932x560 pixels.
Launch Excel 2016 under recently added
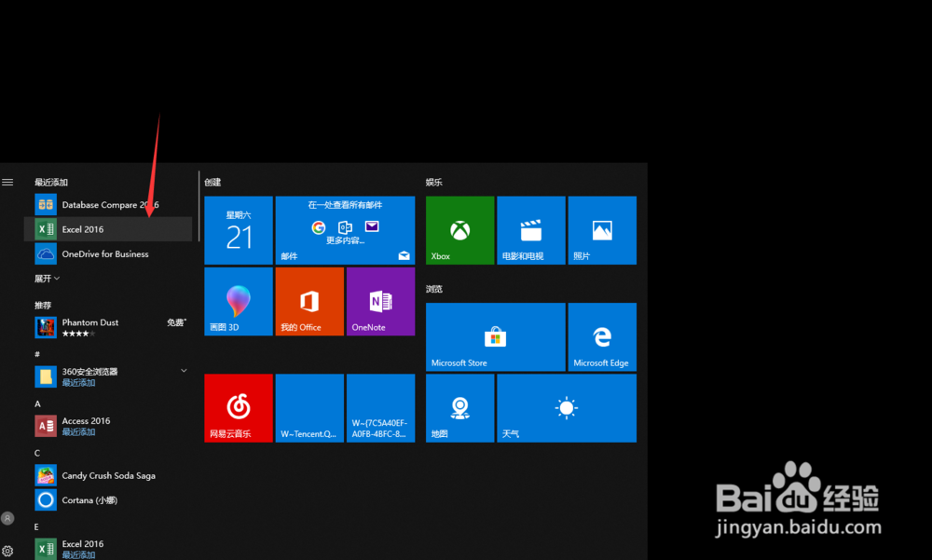108,229
